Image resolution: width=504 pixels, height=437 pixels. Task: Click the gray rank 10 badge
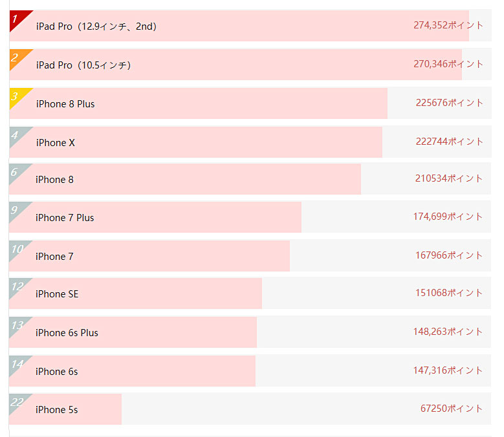(17, 249)
